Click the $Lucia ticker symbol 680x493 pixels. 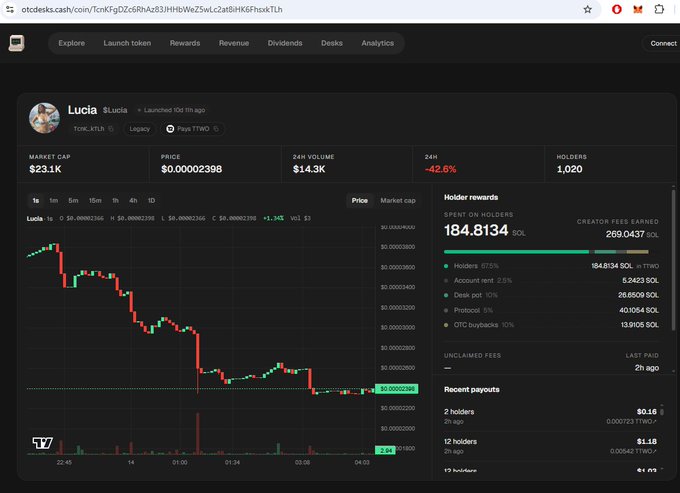(x=115, y=110)
